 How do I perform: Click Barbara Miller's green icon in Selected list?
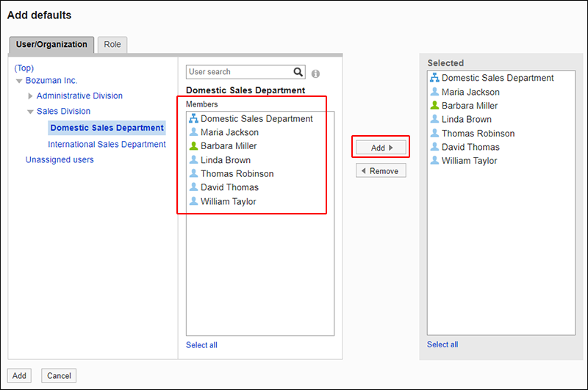pos(434,105)
